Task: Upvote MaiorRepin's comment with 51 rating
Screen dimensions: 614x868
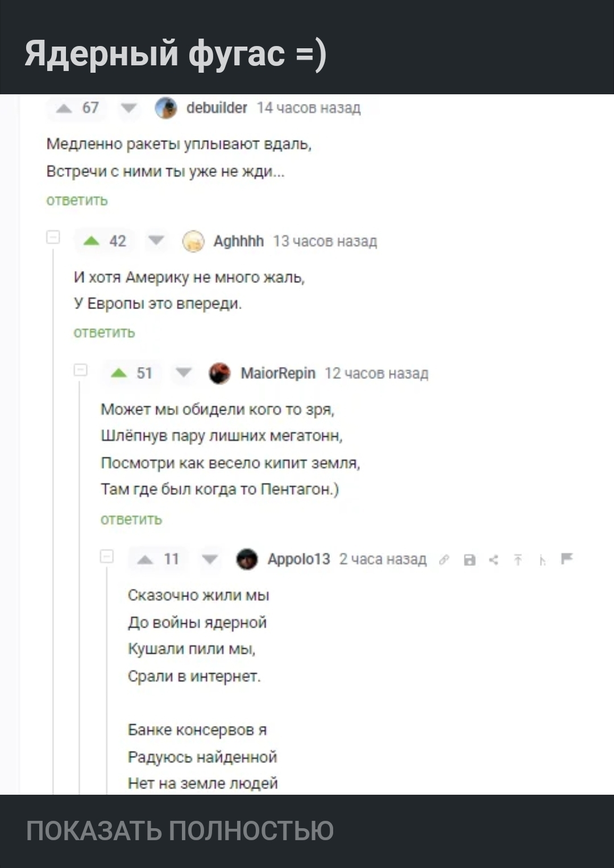Action: click(x=119, y=373)
